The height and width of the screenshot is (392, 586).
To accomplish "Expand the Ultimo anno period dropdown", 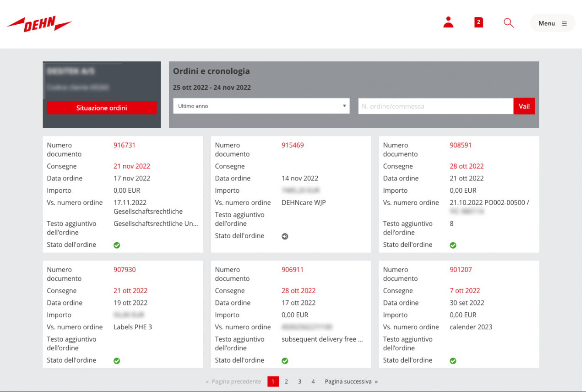I will point(261,106).
